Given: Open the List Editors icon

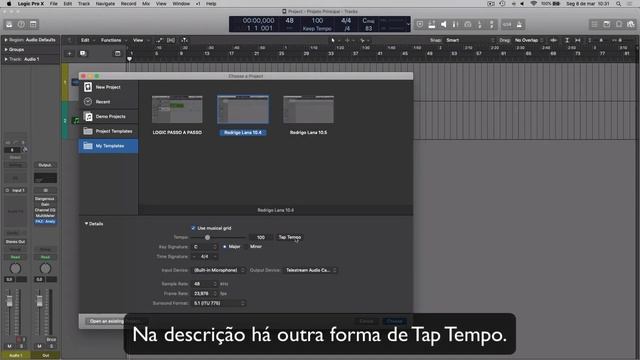Looking at the screenshot, I should tap(594, 24).
